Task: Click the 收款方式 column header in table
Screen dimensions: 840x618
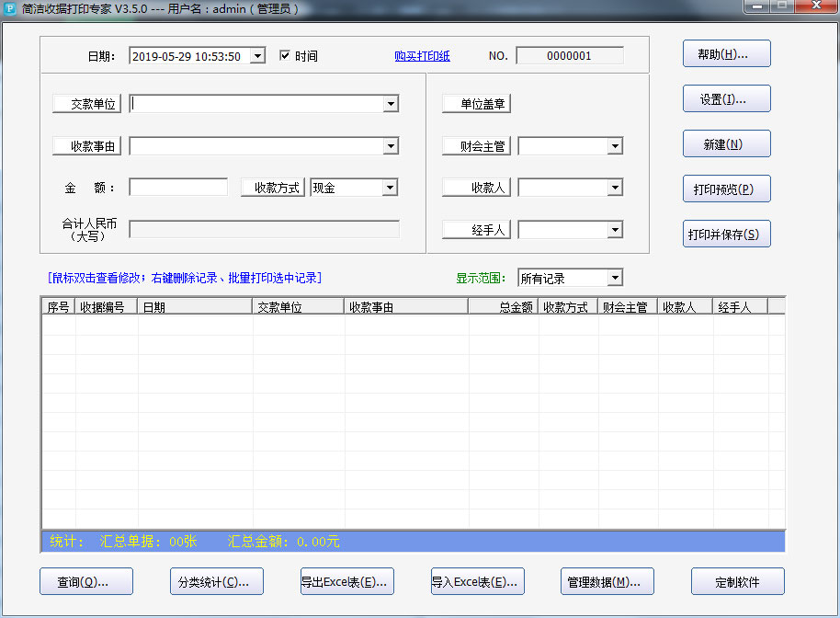Action: pyautogui.click(x=568, y=307)
